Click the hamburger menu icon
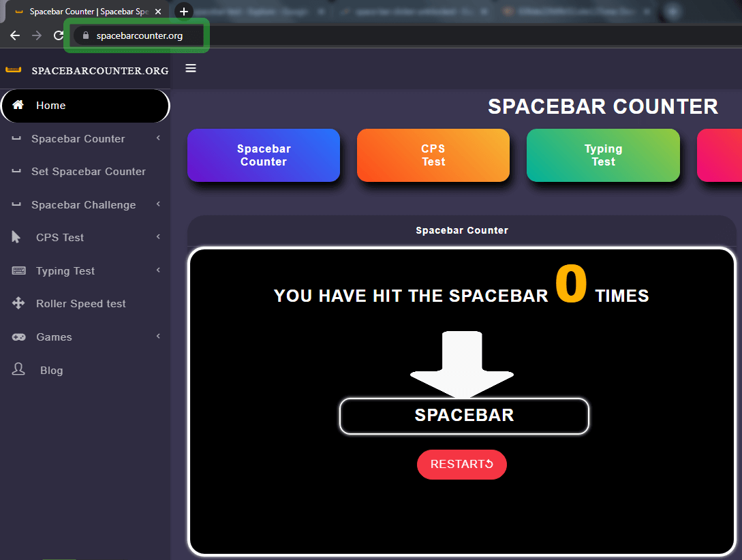The image size is (742, 560). pos(191,68)
